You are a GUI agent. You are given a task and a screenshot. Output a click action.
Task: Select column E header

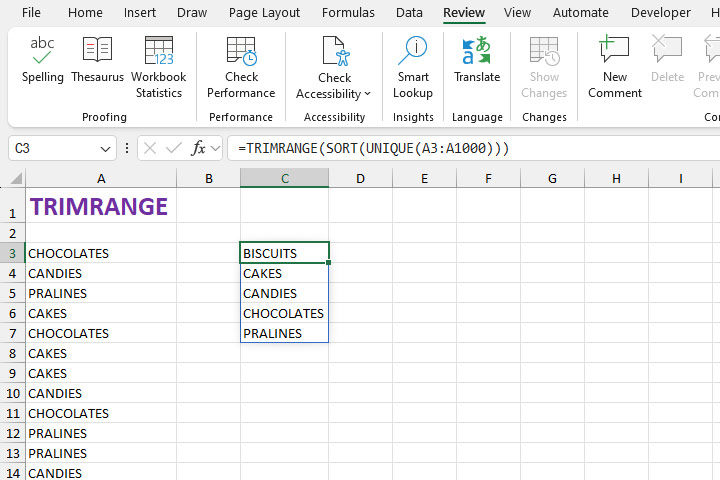[x=424, y=178]
